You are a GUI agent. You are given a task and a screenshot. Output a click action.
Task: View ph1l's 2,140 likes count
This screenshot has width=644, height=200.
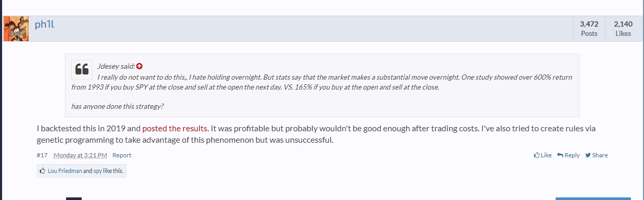[623, 29]
